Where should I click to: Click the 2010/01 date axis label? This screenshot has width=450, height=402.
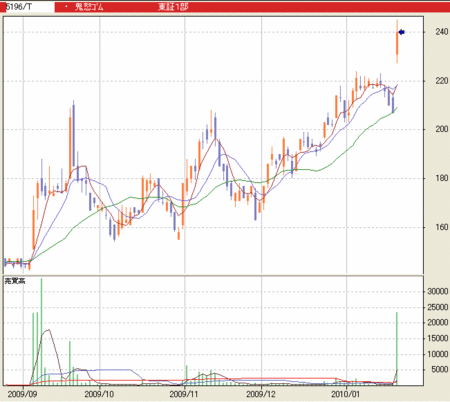tap(346, 394)
